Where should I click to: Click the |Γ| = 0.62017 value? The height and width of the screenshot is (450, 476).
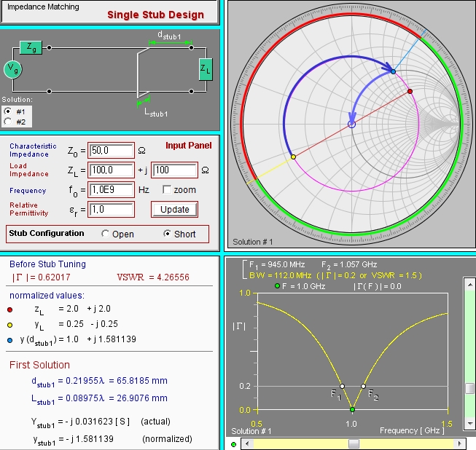coord(41,277)
